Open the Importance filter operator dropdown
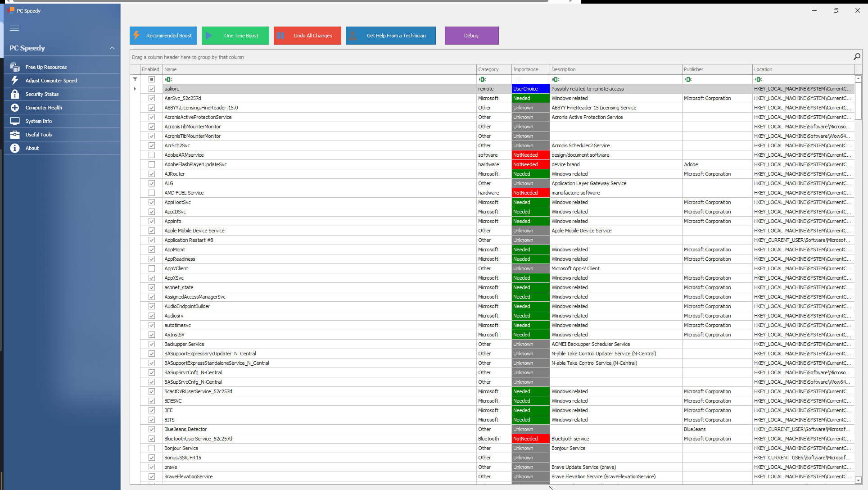The width and height of the screenshot is (868, 490). 517,79
